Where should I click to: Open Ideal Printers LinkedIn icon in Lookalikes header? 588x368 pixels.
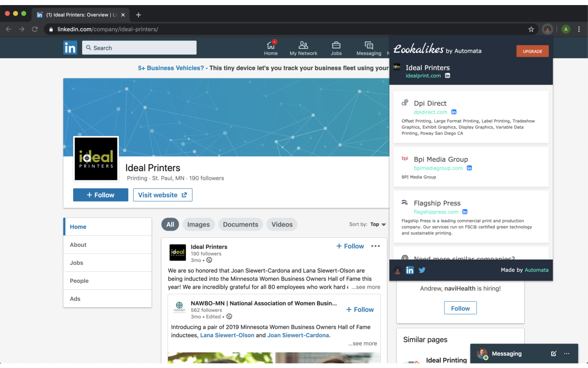point(447,75)
